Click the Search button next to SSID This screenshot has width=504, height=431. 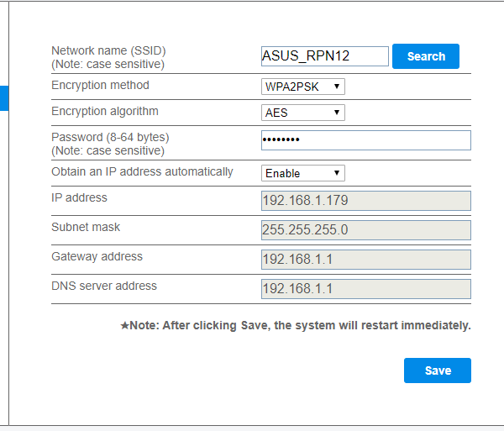[x=426, y=56]
